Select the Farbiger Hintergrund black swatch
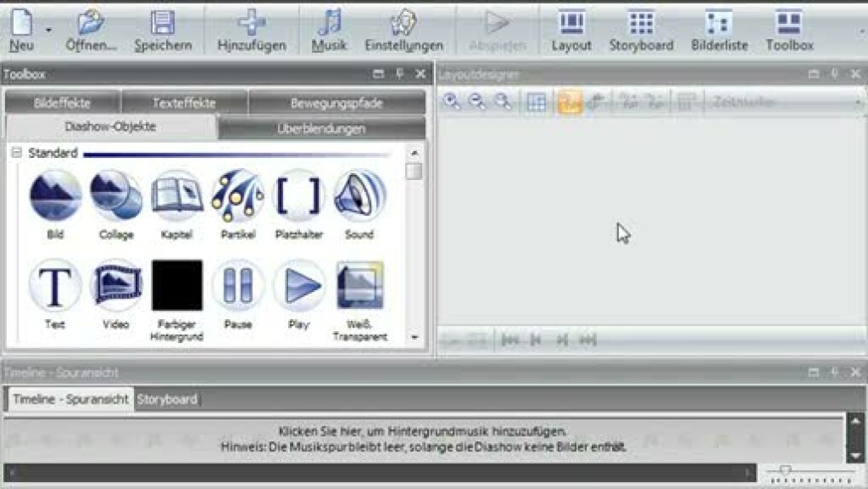The width and height of the screenshot is (868, 489). tap(177, 286)
